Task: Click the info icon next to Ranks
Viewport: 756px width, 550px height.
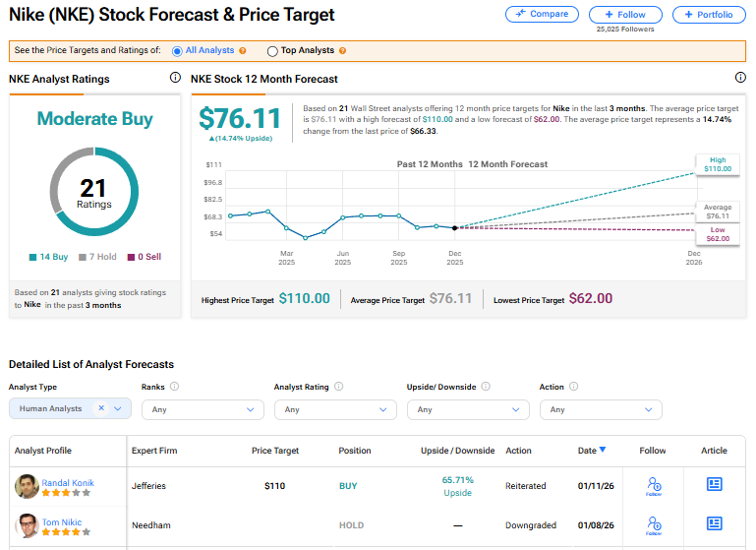Action: click(174, 387)
